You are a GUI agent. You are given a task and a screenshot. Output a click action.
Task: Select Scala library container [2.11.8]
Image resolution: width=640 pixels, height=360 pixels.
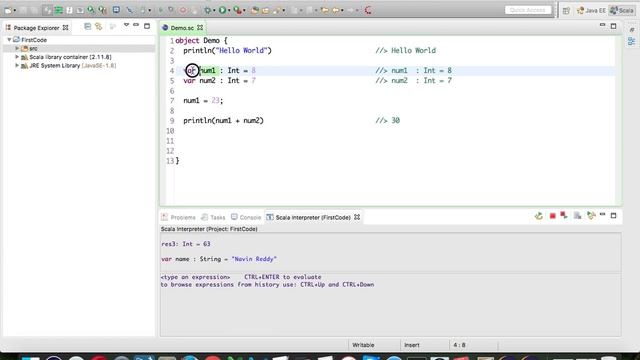click(x=70, y=57)
